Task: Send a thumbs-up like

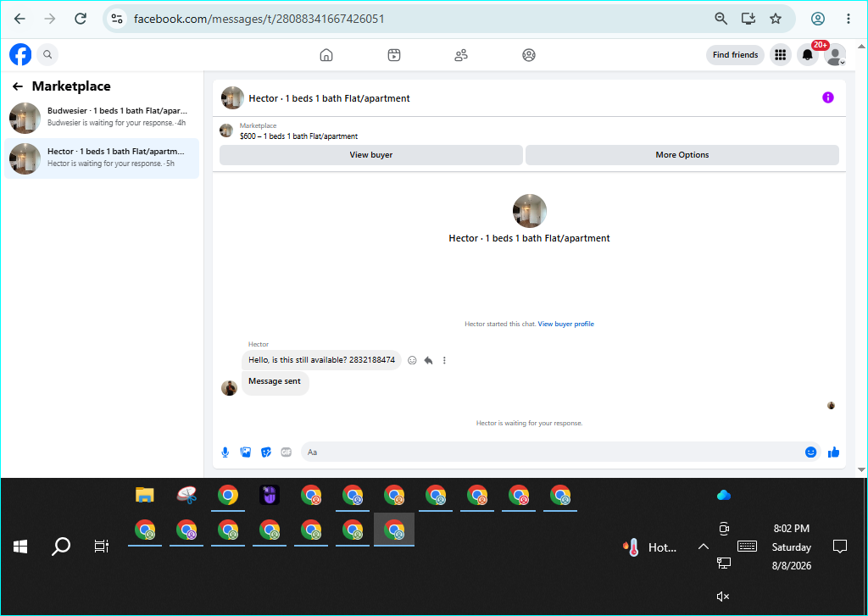Action: 834,452
